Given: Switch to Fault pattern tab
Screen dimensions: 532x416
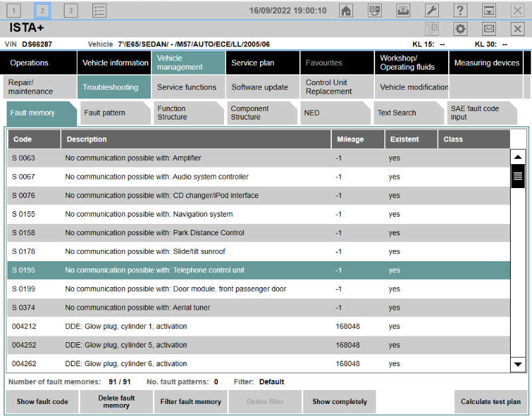Looking at the screenshot, I should [115, 113].
